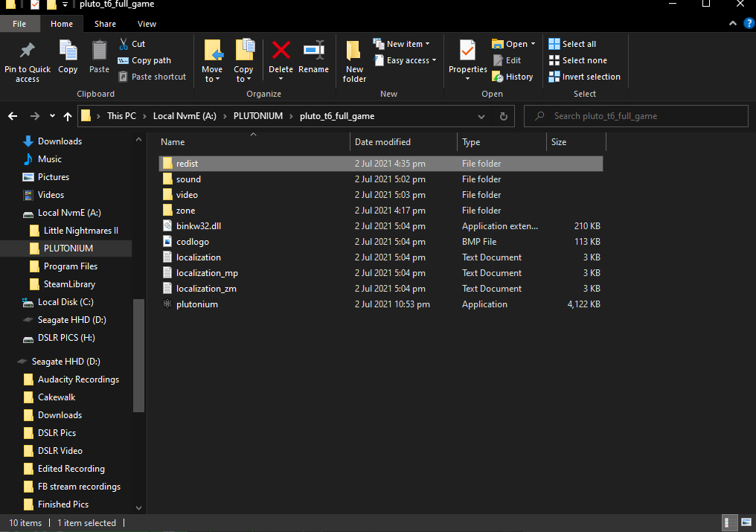Open the recent locations dropdown arrow
756x532 pixels.
[x=52, y=116]
